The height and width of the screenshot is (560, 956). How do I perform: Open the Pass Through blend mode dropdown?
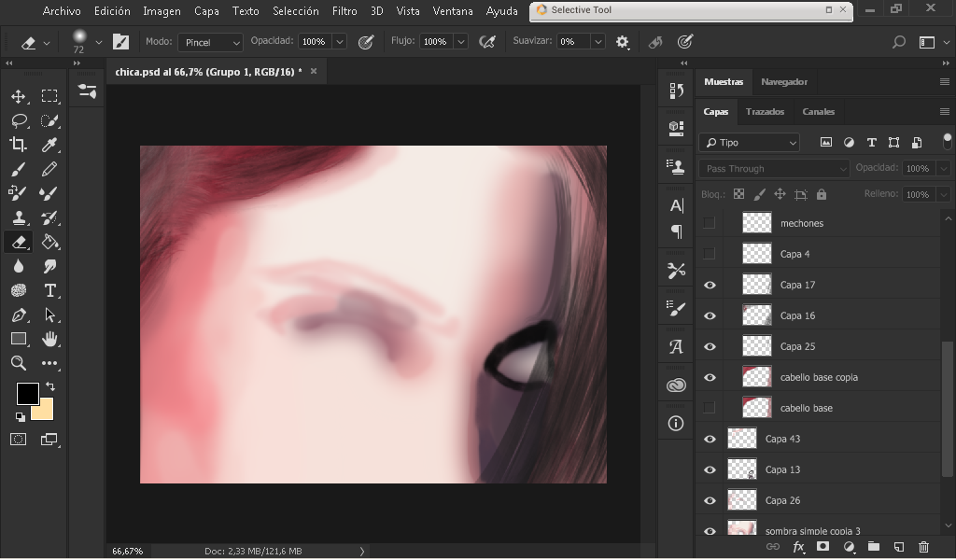click(774, 169)
